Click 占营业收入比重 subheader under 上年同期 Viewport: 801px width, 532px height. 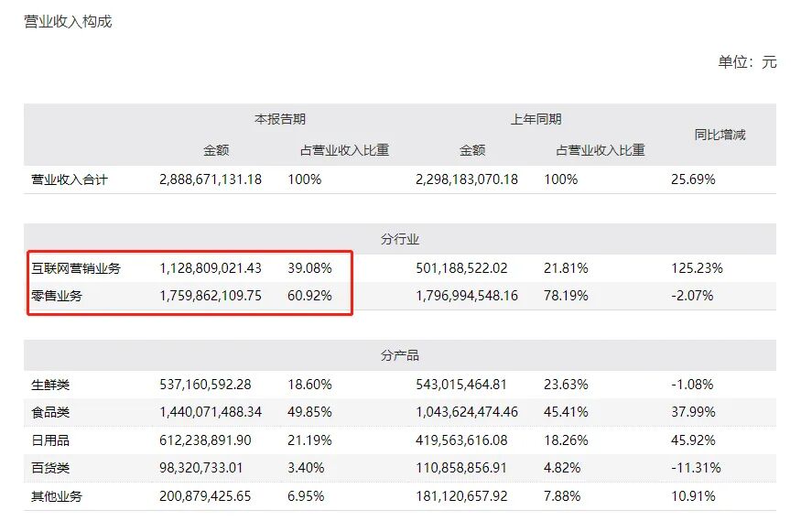coord(601,150)
